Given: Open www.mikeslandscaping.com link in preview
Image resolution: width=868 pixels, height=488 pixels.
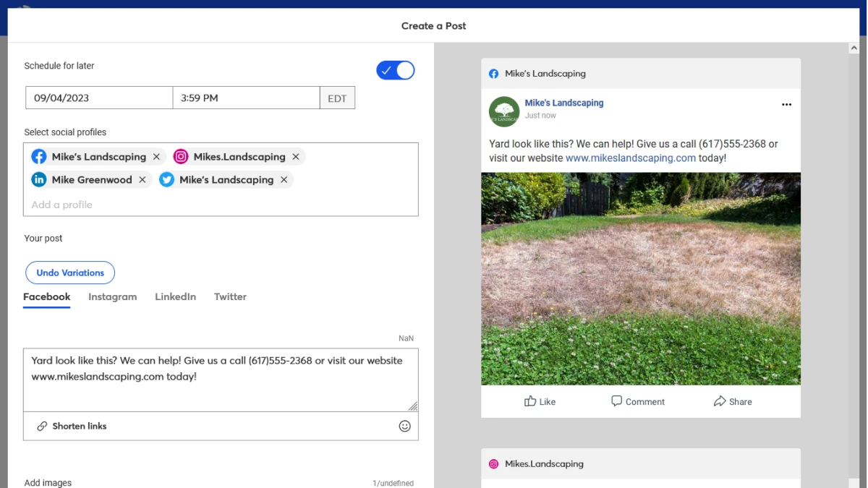Looking at the screenshot, I should (x=631, y=158).
